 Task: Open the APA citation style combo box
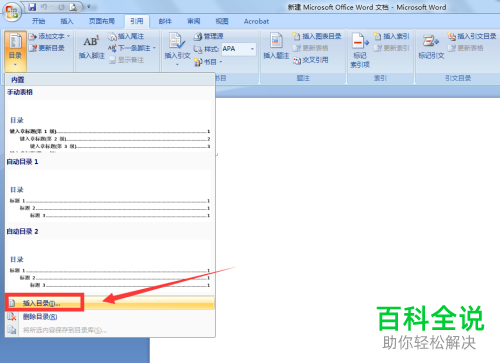[x=238, y=49]
